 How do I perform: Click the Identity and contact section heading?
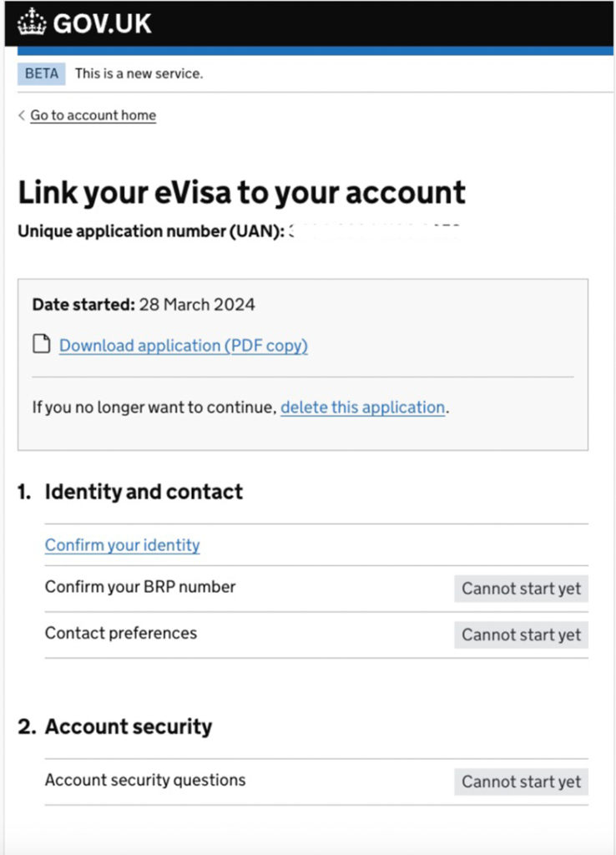coord(143,492)
